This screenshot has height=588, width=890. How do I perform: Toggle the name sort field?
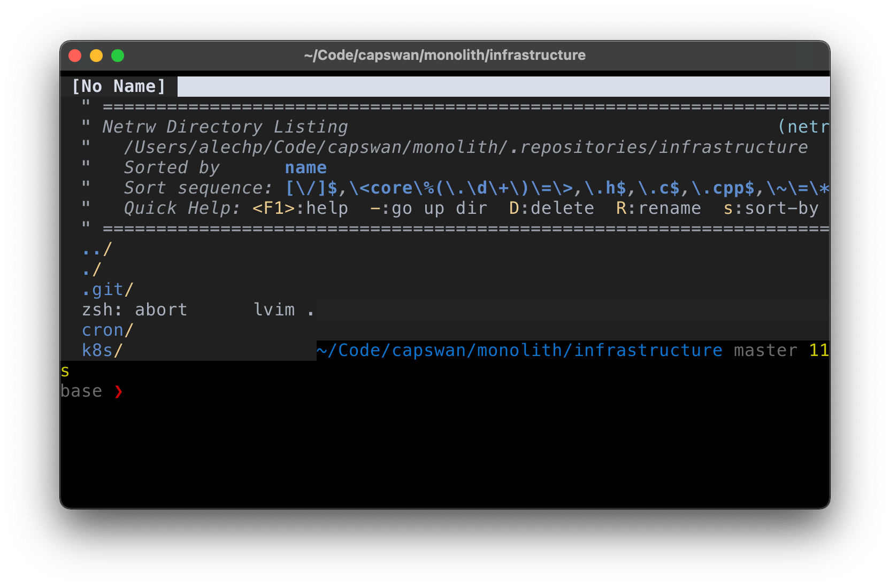point(305,167)
